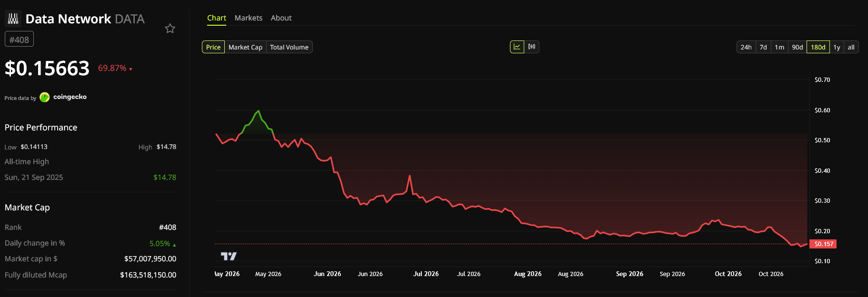Image resolution: width=868 pixels, height=297 pixels.
Task: Click the date Sun, 21 Sep 2025
Action: coord(34,178)
